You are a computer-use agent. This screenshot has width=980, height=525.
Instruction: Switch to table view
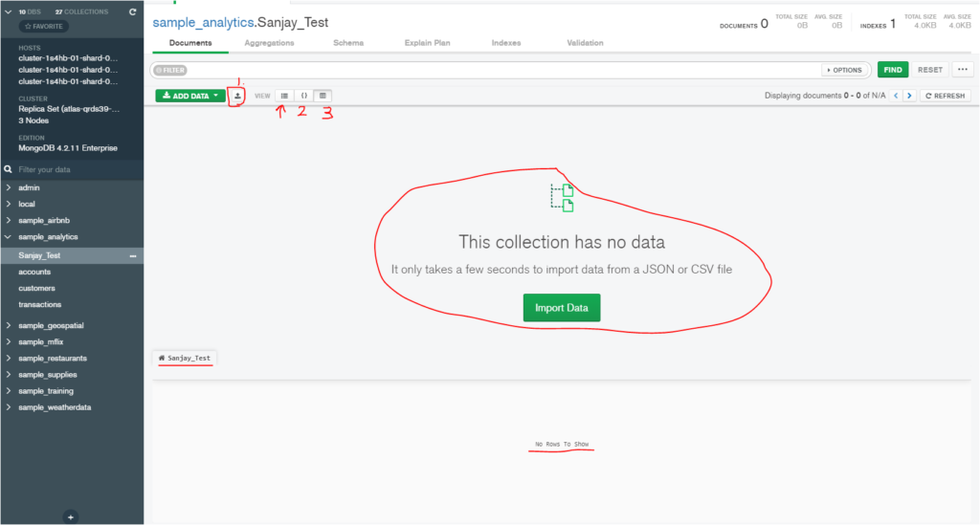[323, 96]
